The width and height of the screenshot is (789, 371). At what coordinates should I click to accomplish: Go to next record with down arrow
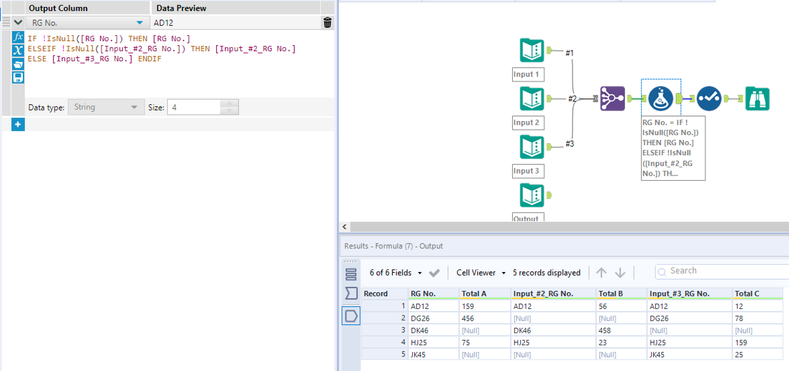[x=620, y=272]
